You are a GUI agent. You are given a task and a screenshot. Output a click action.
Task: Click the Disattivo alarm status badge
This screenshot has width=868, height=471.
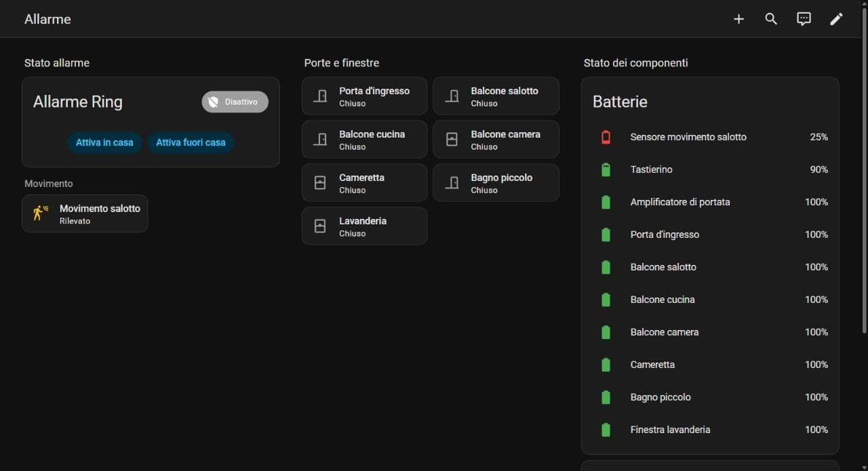235,102
